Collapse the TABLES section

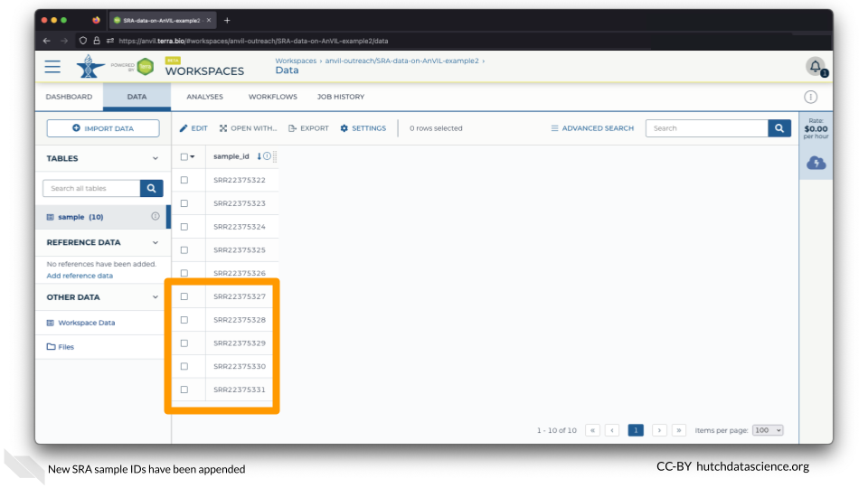[x=155, y=158]
